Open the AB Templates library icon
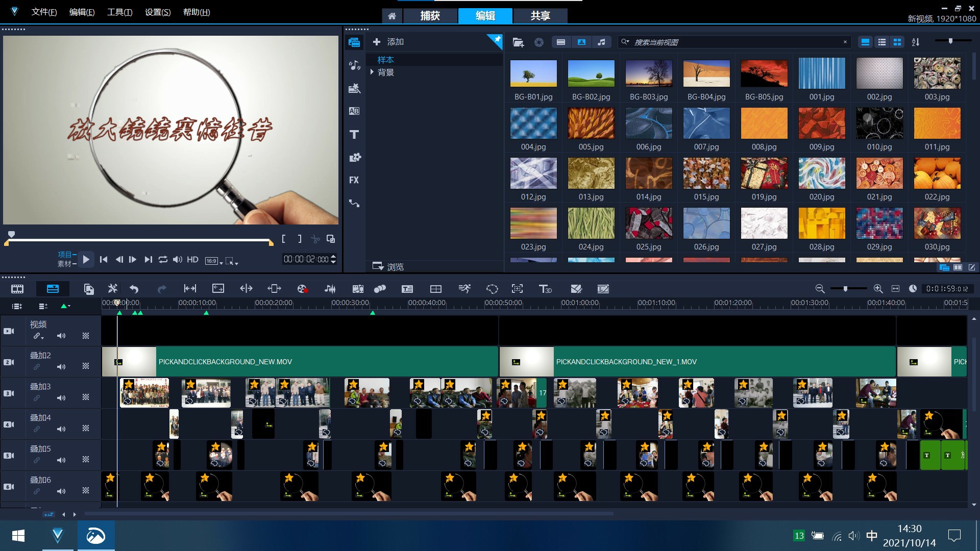 click(x=354, y=111)
